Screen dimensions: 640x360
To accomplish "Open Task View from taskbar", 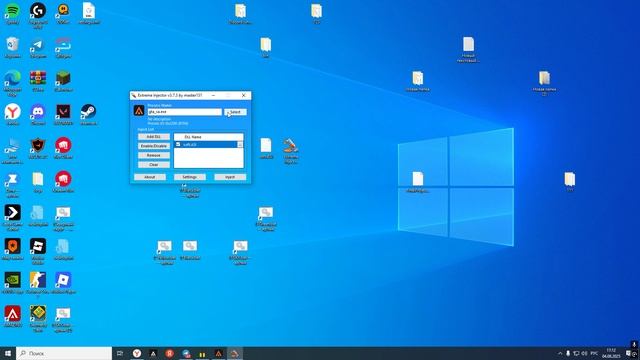I will click(x=120, y=353).
